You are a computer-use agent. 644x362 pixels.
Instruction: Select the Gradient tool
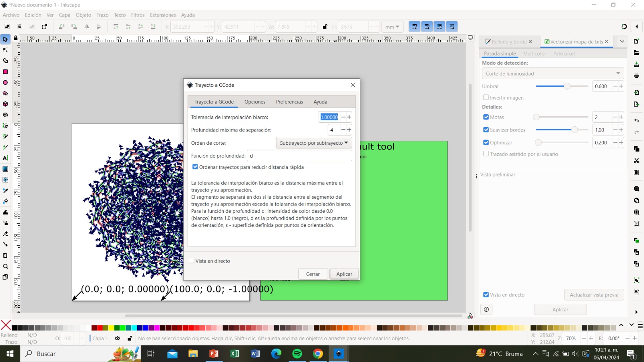(5, 169)
